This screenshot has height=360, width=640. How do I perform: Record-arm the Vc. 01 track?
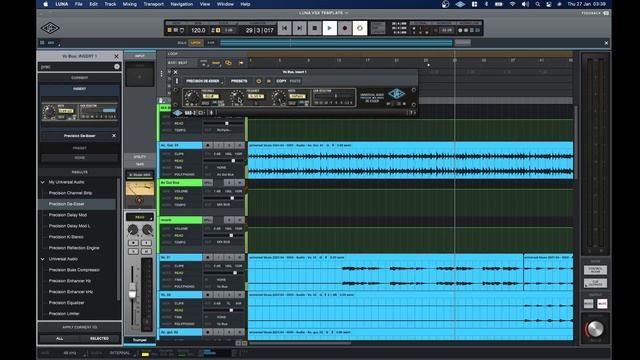coord(208,258)
